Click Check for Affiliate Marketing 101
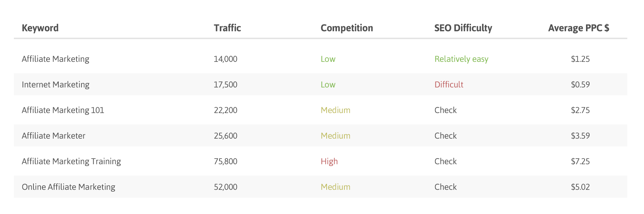The width and height of the screenshot is (644, 214). 445,110
